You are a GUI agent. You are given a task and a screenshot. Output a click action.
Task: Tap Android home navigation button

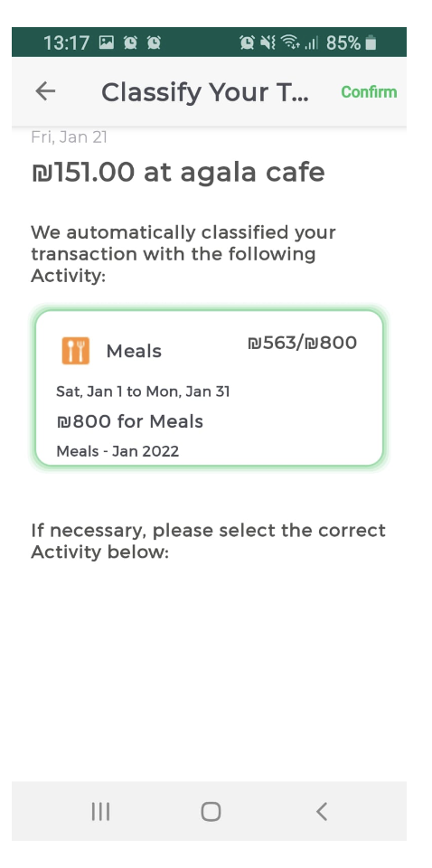(x=211, y=812)
